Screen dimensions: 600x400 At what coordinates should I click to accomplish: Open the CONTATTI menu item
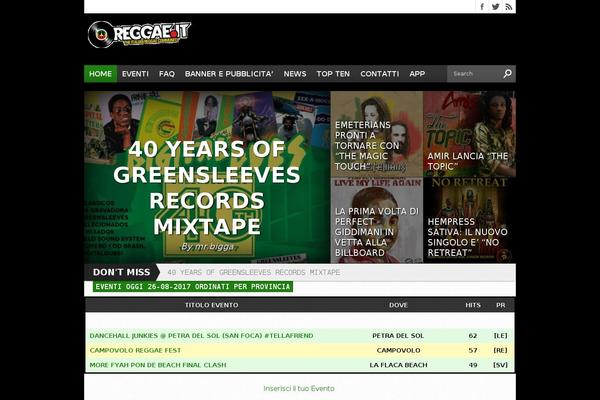(379, 73)
